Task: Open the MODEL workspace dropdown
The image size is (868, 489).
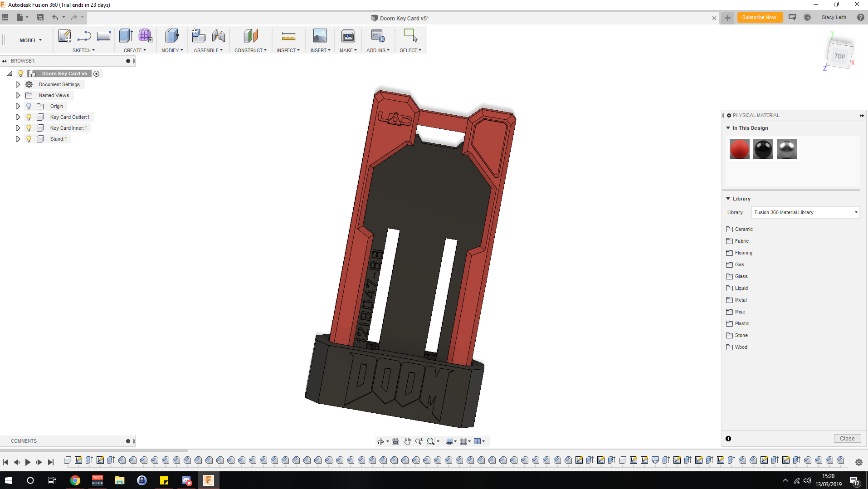Action: pos(30,40)
